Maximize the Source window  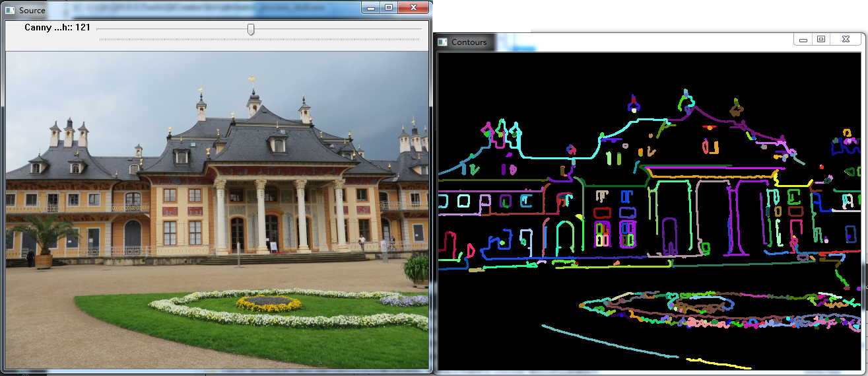[389, 7]
